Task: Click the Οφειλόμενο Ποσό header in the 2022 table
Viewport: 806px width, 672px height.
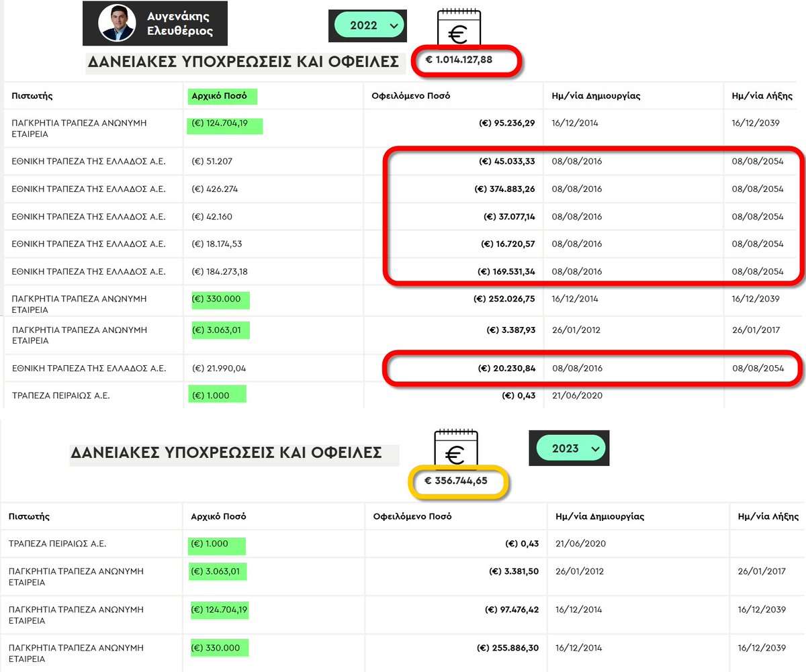Action: pyautogui.click(x=410, y=95)
